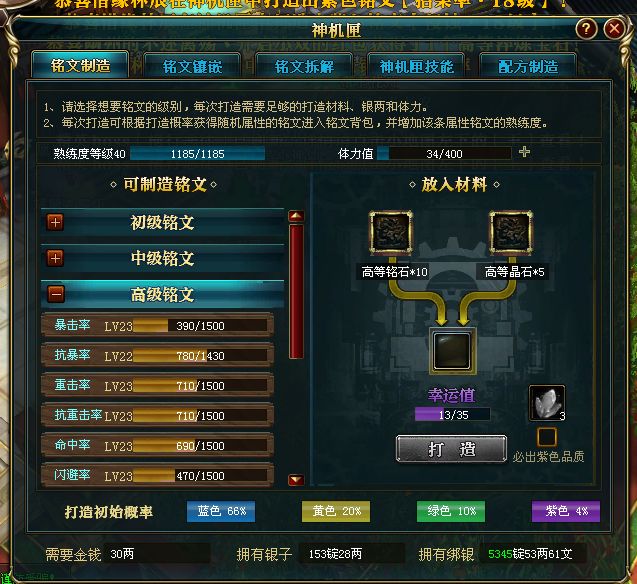The image size is (637, 584).
Task: Click the 高等晶石 material slot
Action: (511, 233)
